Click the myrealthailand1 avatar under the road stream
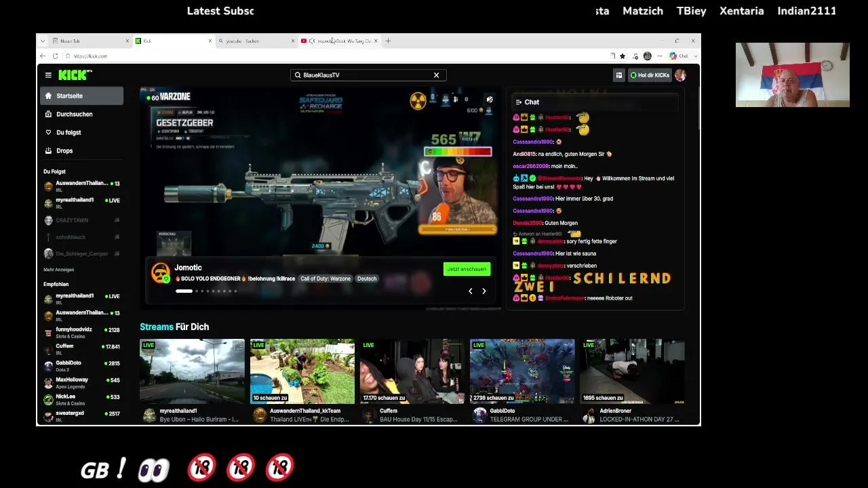The width and height of the screenshot is (868, 488). 149,415
